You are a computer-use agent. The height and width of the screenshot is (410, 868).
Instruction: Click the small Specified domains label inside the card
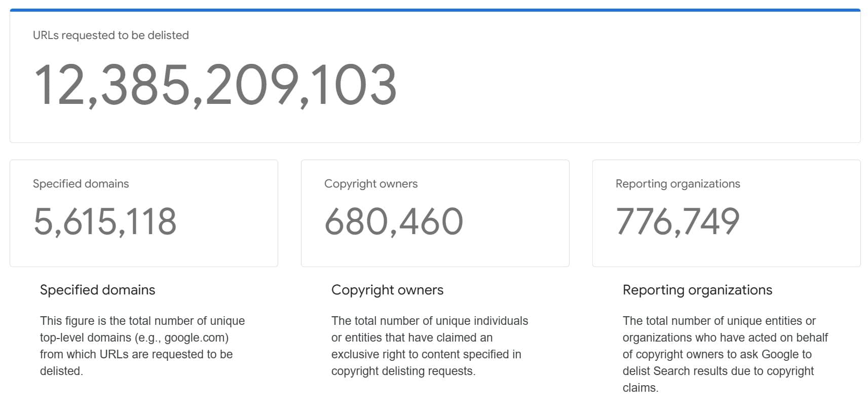(81, 184)
